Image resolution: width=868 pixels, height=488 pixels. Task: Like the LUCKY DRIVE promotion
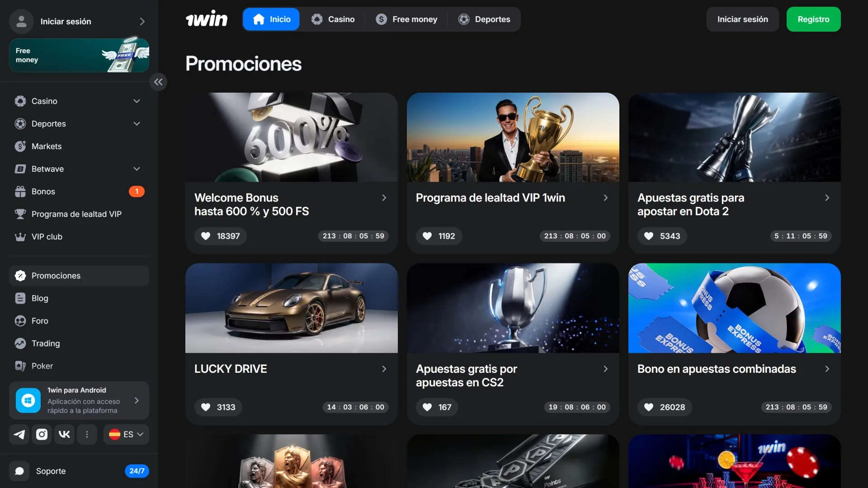[206, 407]
